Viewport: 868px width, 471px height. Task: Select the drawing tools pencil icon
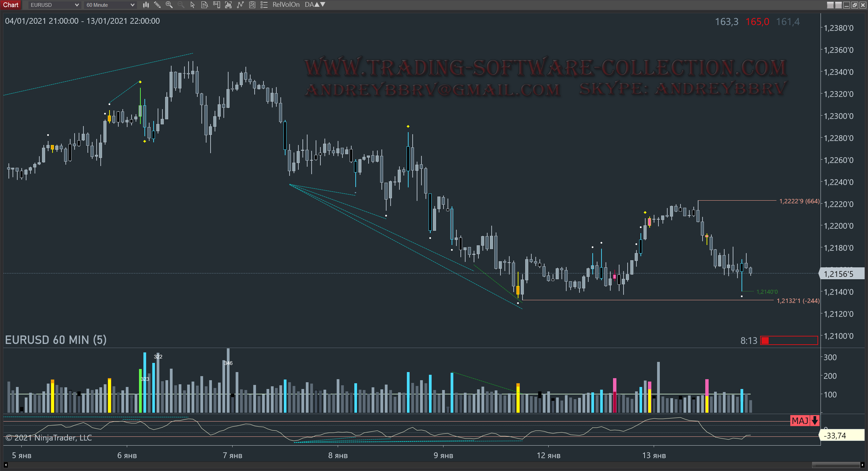tap(157, 5)
